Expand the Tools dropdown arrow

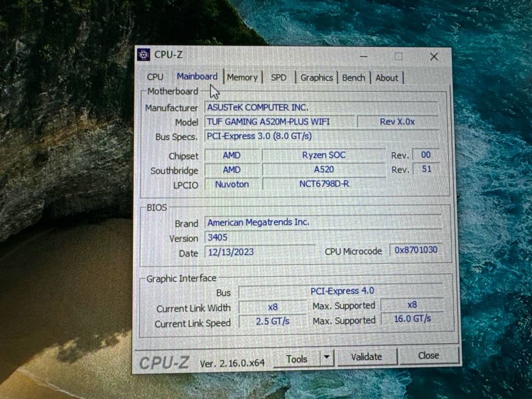327,357
